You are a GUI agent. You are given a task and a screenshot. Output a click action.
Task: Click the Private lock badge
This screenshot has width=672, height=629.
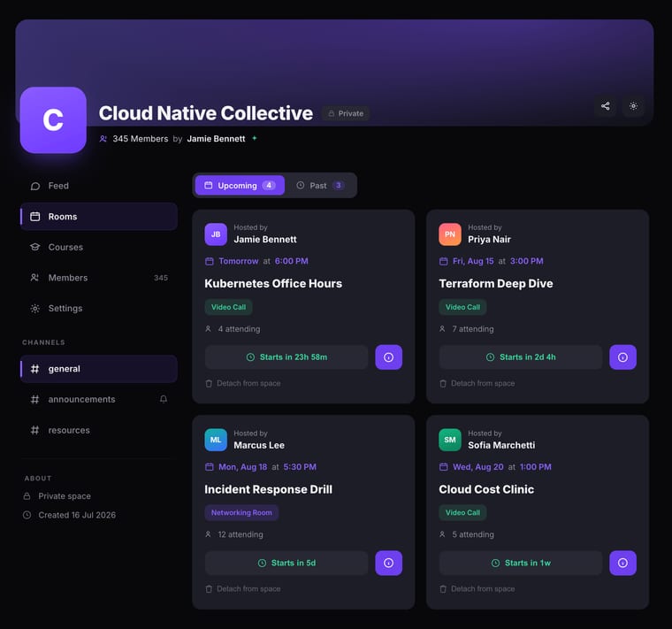[346, 113]
